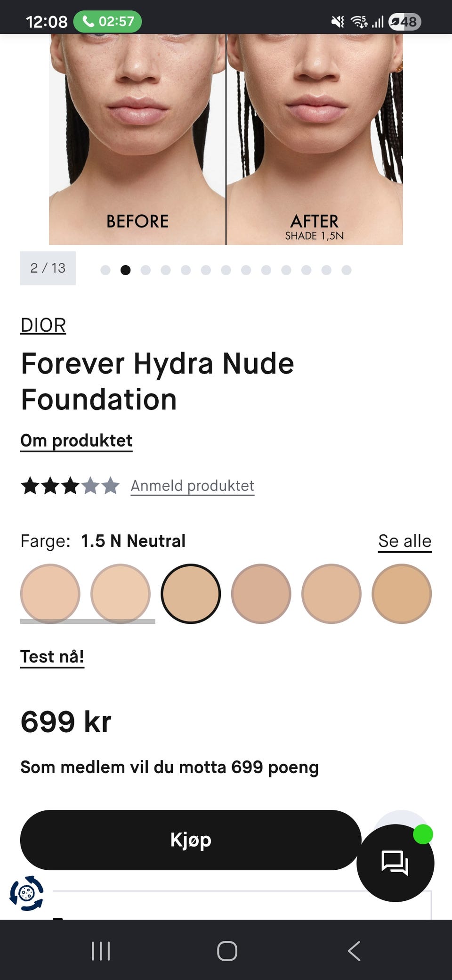
Task: Select the third image carousel dot
Action: (x=145, y=270)
